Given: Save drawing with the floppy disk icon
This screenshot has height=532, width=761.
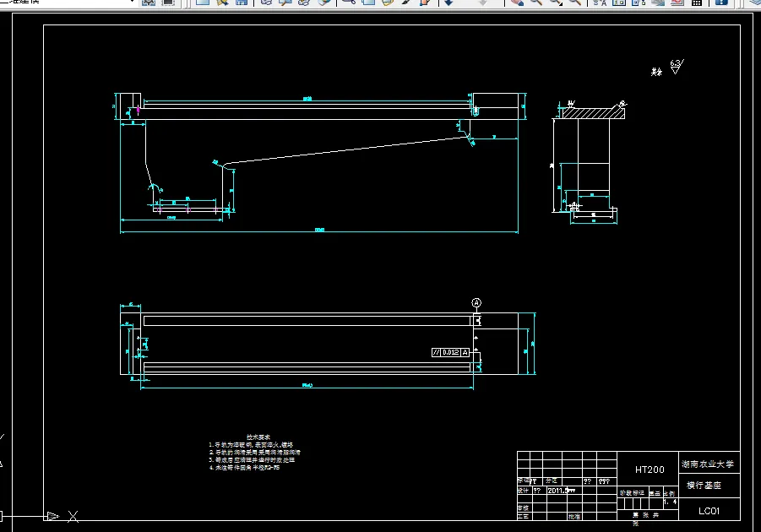Looking at the screenshot, I should [242, 3].
